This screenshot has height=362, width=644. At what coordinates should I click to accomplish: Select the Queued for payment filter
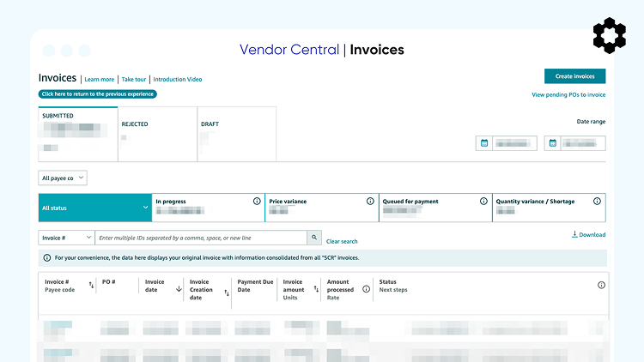[435, 208]
